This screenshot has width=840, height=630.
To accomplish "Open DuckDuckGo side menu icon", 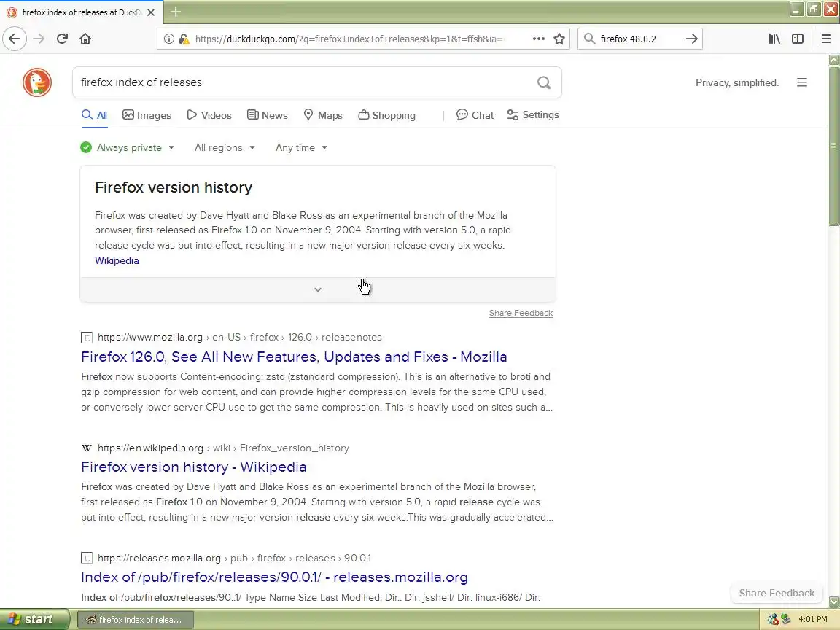I will [x=801, y=82].
